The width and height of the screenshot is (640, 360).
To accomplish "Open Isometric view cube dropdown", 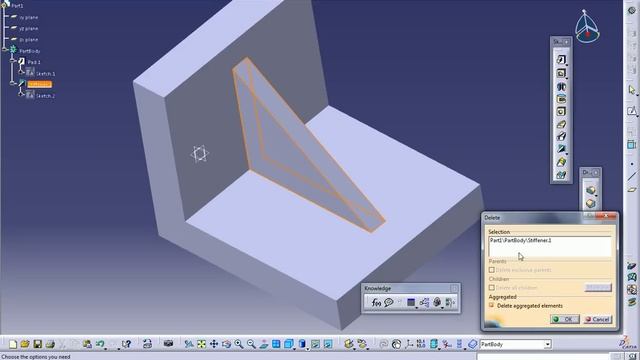I will [294, 349].
